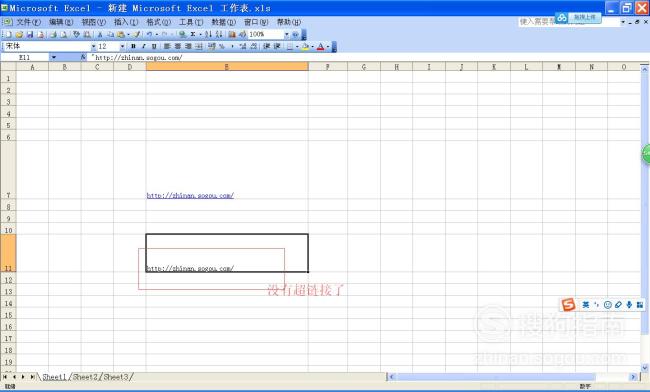Expand the Font Color palette arrow
The width and height of the screenshot is (650, 392).
[328, 46]
